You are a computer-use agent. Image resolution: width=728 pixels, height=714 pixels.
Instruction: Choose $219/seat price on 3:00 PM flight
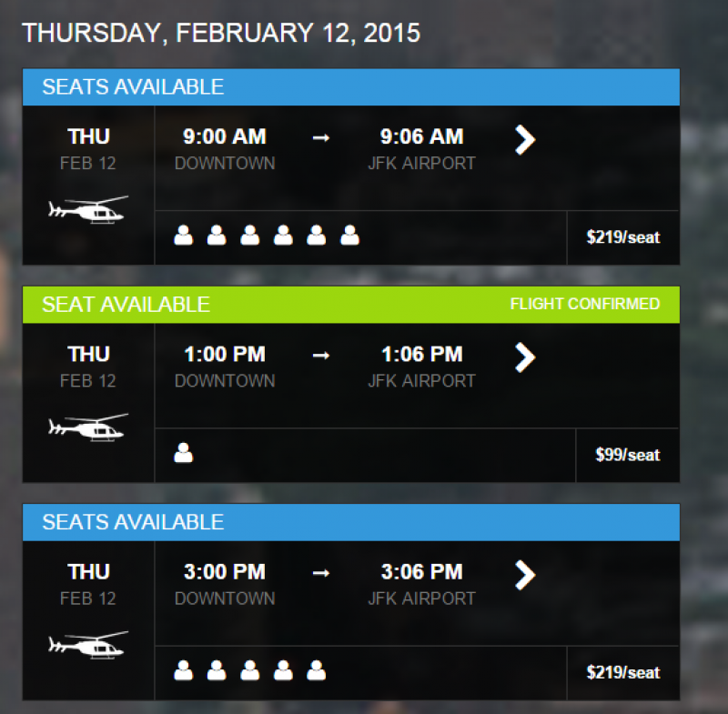pos(623,673)
